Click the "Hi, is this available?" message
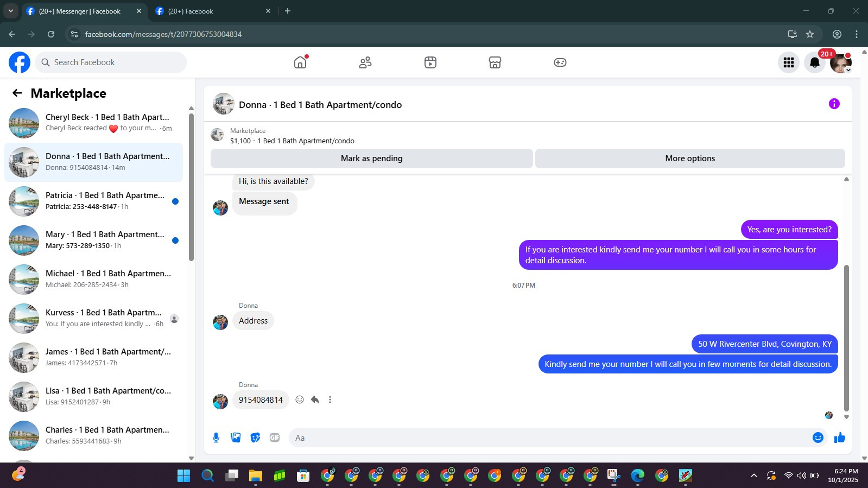Viewport: 868px width, 488px height. [x=273, y=181]
